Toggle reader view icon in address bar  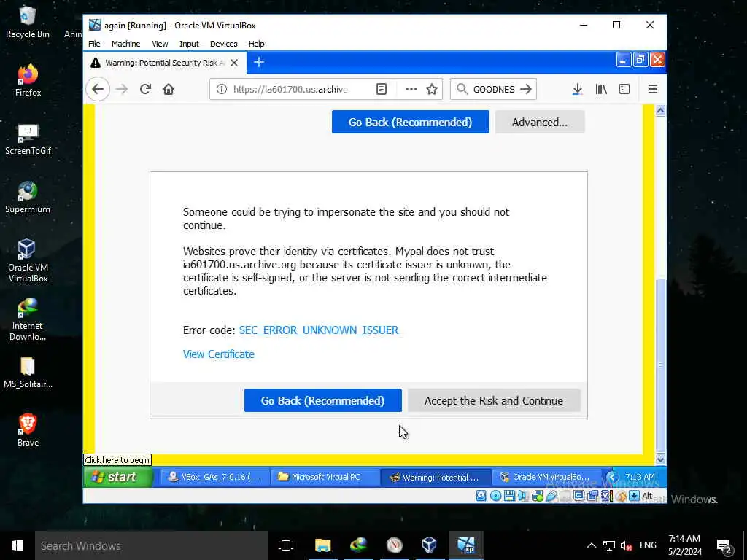pyautogui.click(x=381, y=89)
